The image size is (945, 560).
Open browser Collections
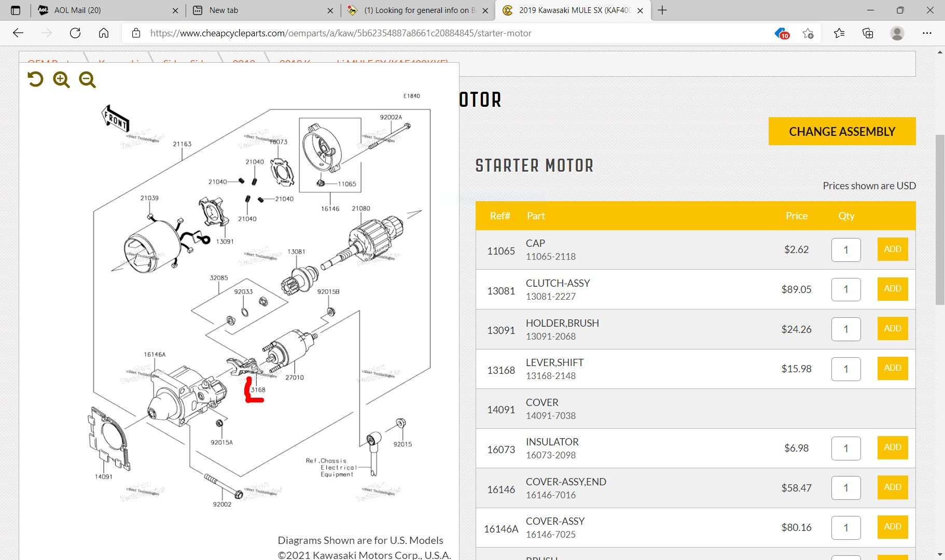868,33
